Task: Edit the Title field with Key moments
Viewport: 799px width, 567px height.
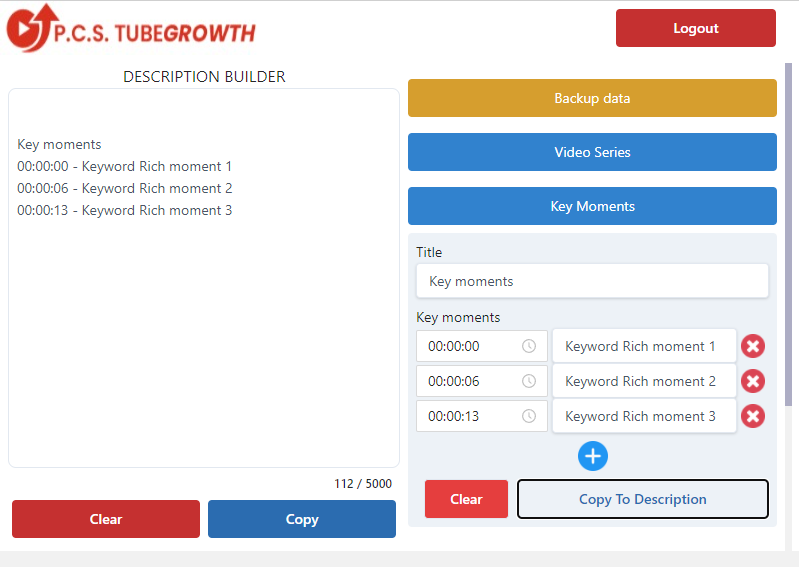Action: (592, 281)
